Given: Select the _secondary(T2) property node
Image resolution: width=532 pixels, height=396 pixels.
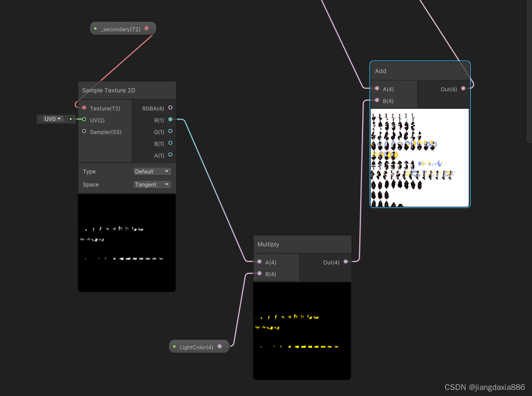Looking at the screenshot, I should [123, 28].
